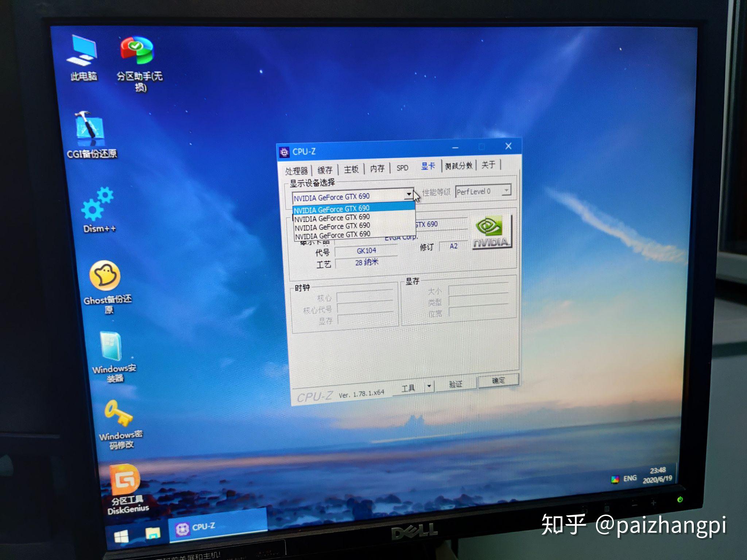Switch to the 内存 tab
Viewport: 747px width, 560px height.
tap(377, 168)
